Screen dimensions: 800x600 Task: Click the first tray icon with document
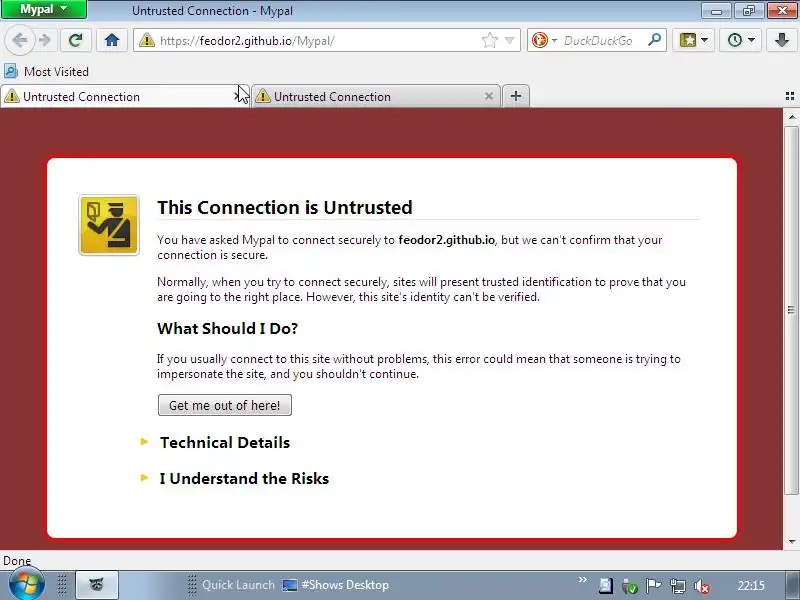coord(606,586)
